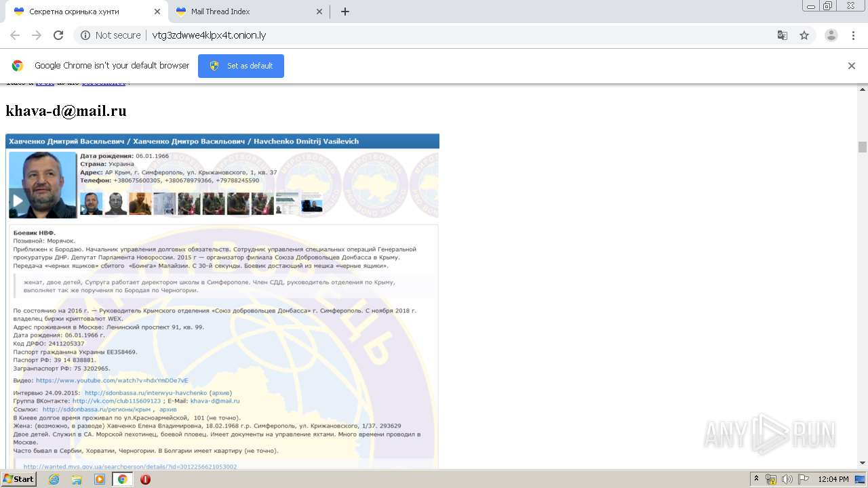Open the Google Translate page icon
The width and height of the screenshot is (868, 488).
pyautogui.click(x=782, y=35)
